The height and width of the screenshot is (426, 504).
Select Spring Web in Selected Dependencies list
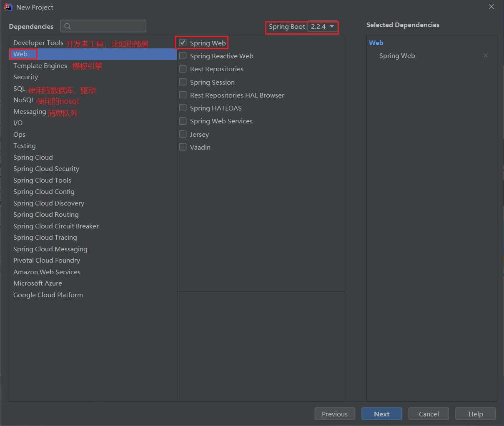click(397, 56)
